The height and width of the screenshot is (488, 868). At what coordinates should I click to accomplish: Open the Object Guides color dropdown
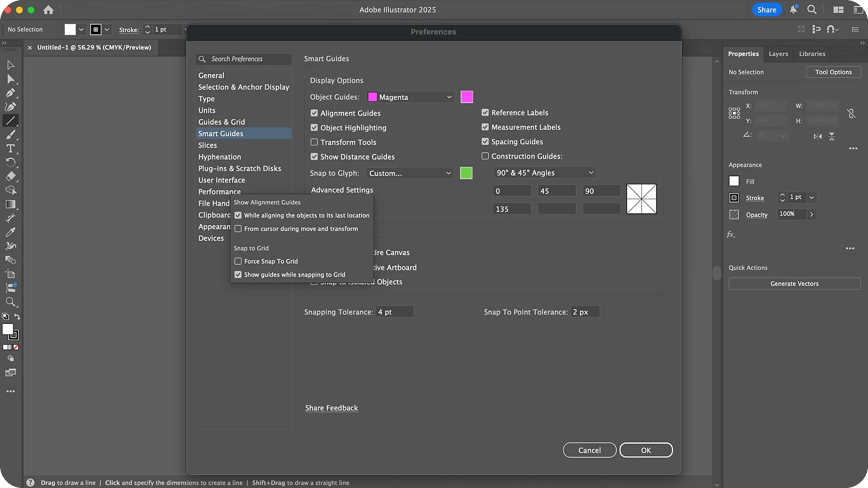coord(410,97)
